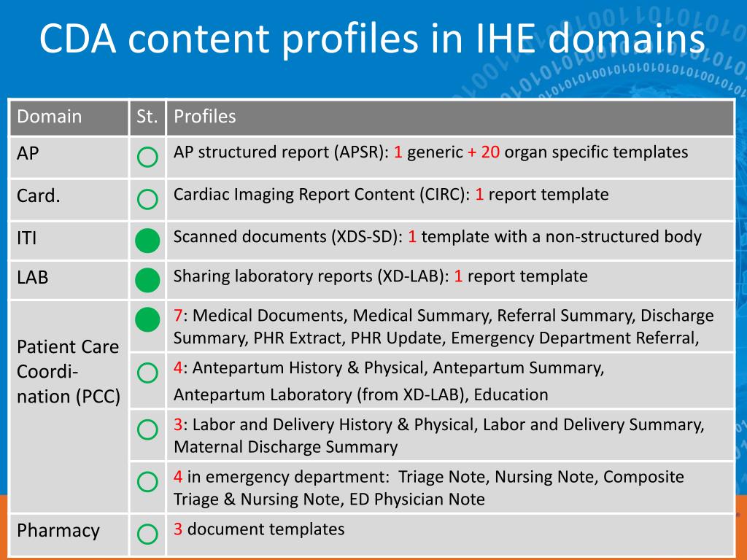Screen dimensions: 747x560
Task: Click 'Emergency Department Referral' text
Action: (575, 338)
